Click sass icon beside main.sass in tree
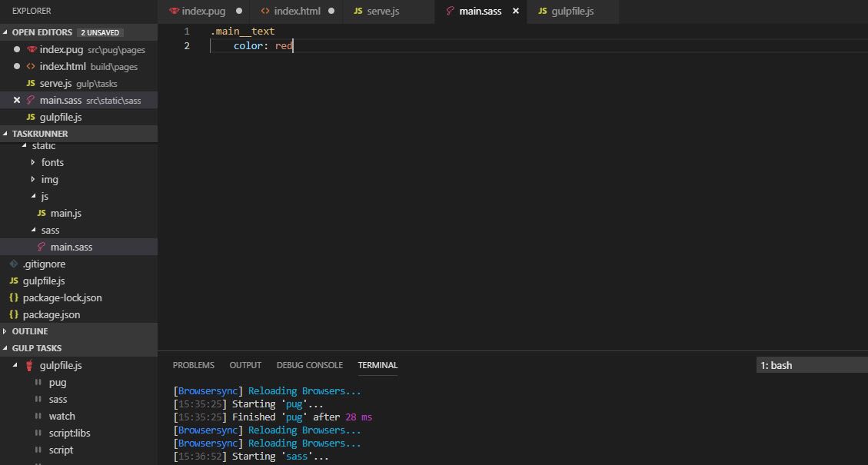This screenshot has width=868, height=465. (41, 247)
